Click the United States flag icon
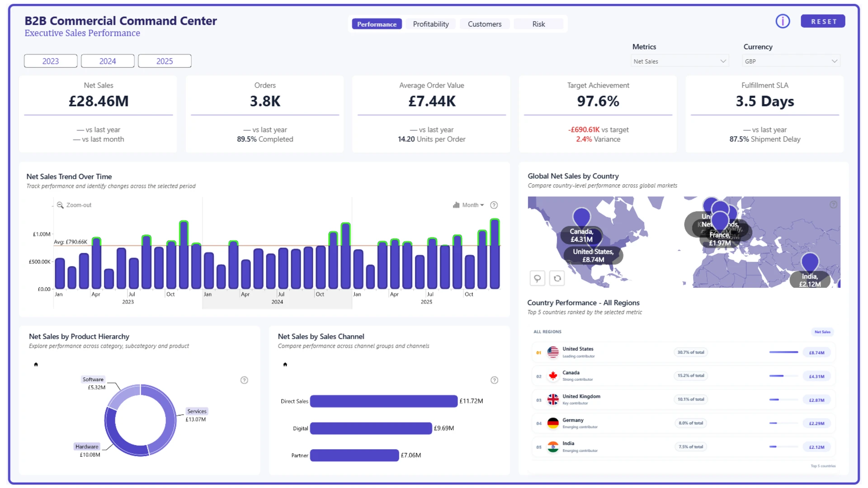868x488 pixels. click(553, 352)
